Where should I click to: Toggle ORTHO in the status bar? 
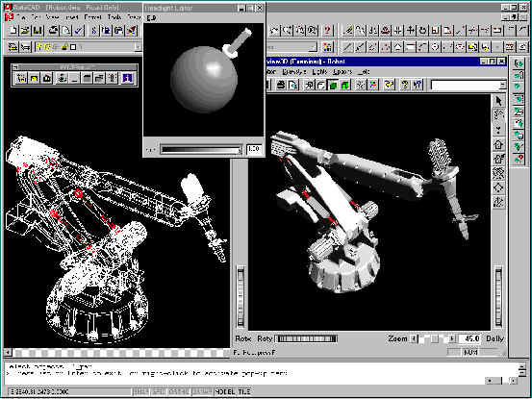[179, 392]
